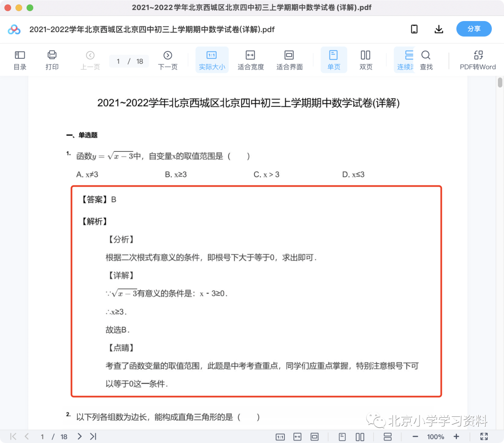Click bottom bar fit page icon

(315, 436)
